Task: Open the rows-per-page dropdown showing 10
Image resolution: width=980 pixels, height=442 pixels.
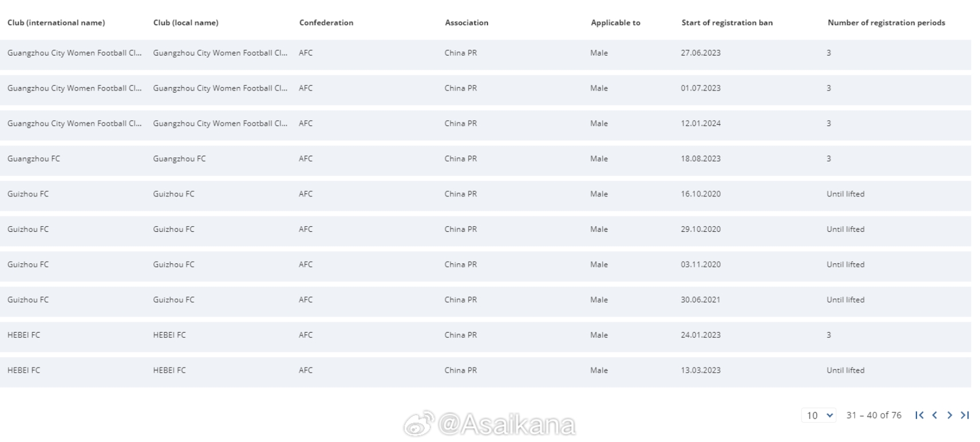Action: tap(819, 415)
